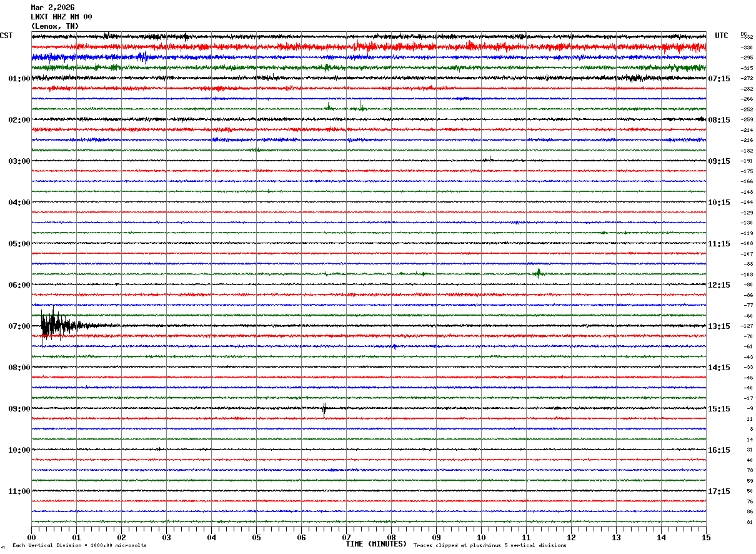Click the 'Traces clipped at plus/minus 5 vertical divisions' note
756x554 pixels.
pos(490,545)
